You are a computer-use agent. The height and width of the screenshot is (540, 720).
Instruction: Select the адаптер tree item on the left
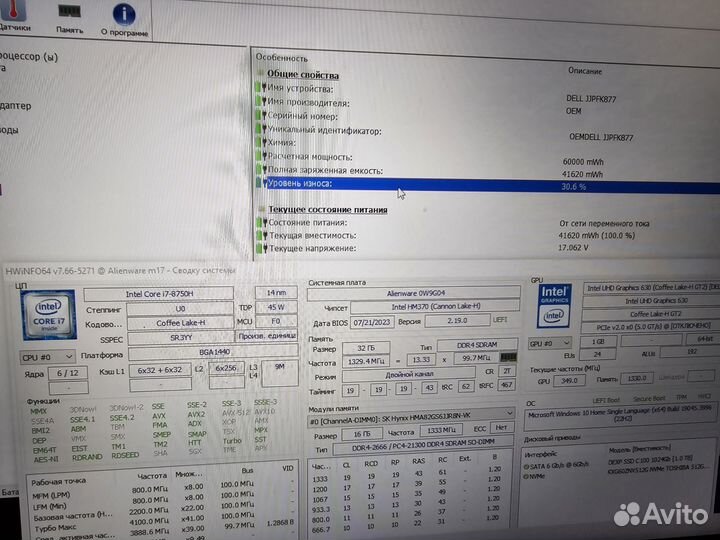tap(16, 106)
